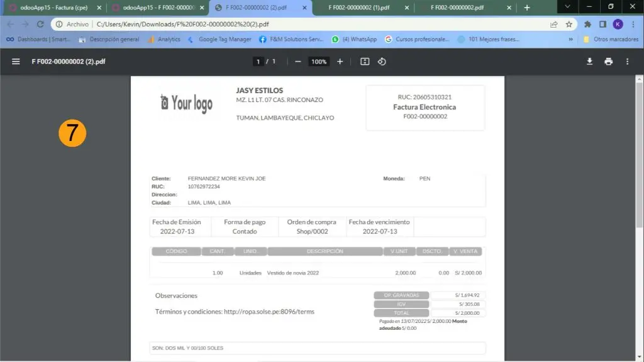The width and height of the screenshot is (644, 362).
Task: Open the PDF viewer sidebar menu
Action: tap(16, 62)
